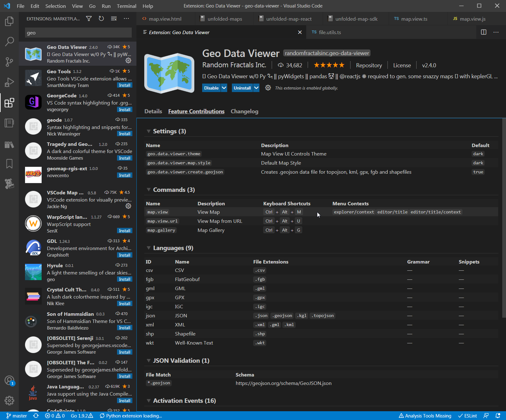Switch to the Changelog tab
506x420 pixels.
pos(244,111)
